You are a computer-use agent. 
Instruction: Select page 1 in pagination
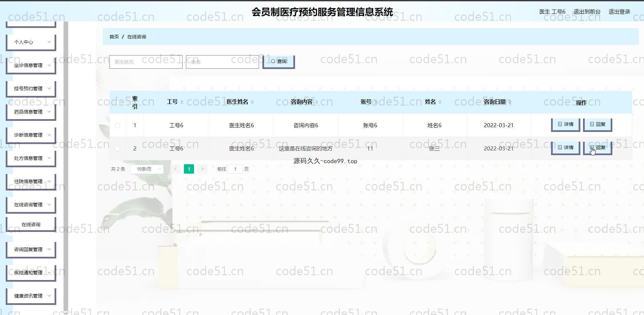pyautogui.click(x=189, y=169)
